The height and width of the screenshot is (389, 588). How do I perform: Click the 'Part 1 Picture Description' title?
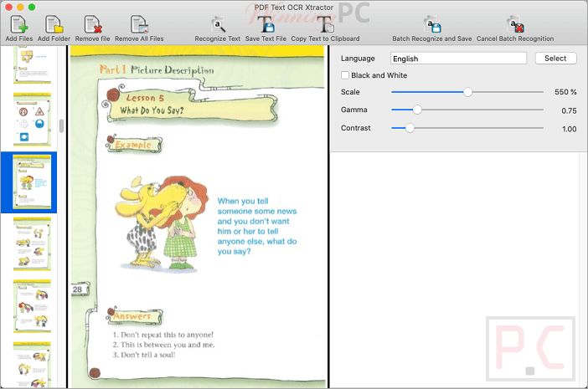157,70
